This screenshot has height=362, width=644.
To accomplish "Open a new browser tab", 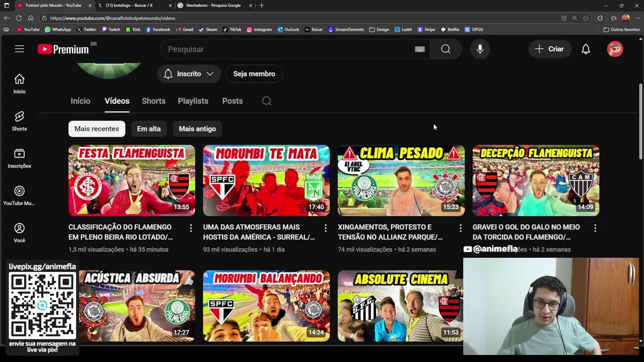I will [262, 6].
